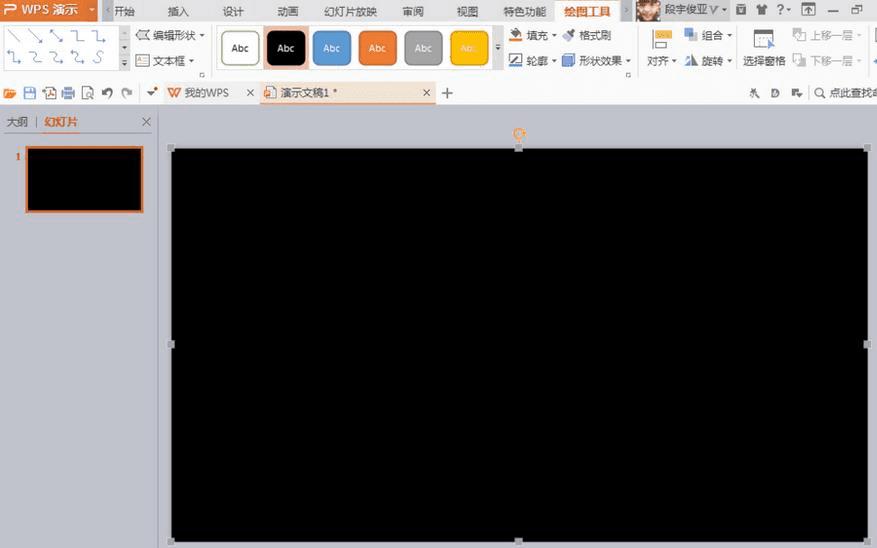
Task: Click the open folder icon
Action: (x=10, y=93)
